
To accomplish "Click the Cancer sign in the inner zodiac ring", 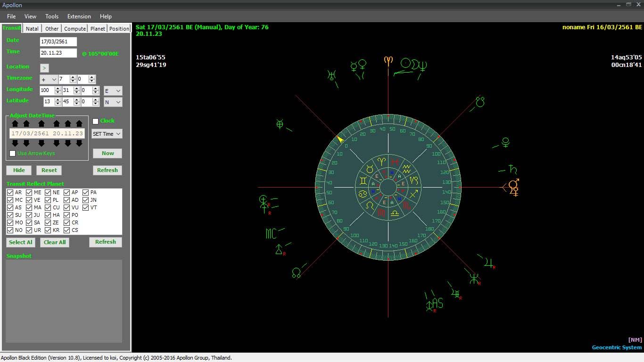I will (x=363, y=194).
